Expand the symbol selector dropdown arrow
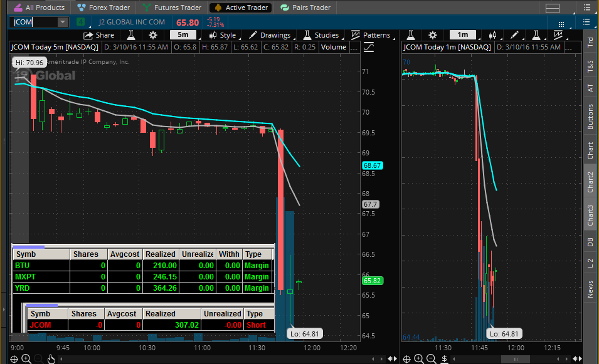599x364 pixels. coord(63,22)
